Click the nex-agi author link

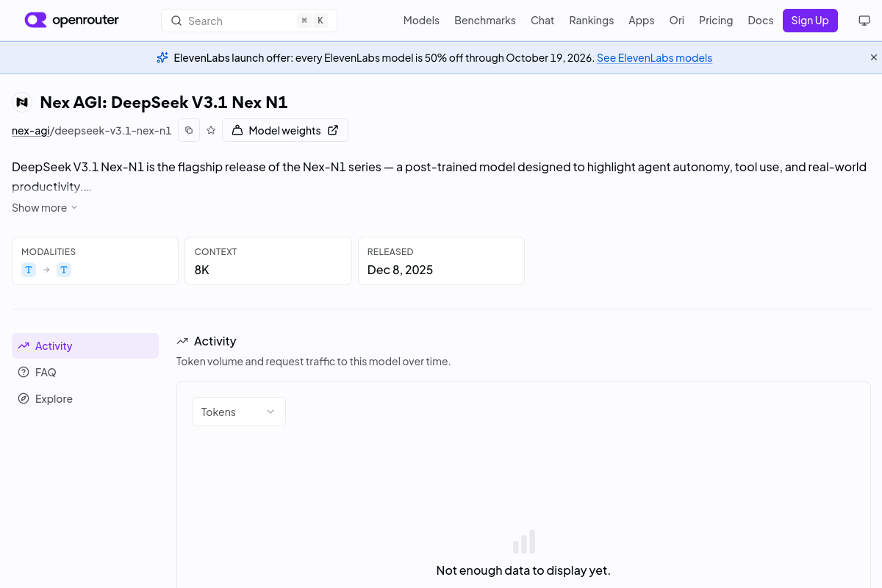(30, 131)
